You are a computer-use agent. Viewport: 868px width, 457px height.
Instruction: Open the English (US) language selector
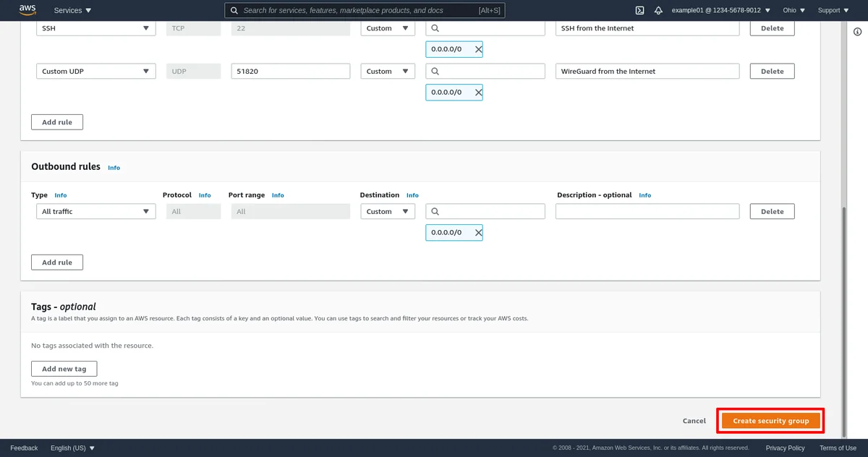72,448
